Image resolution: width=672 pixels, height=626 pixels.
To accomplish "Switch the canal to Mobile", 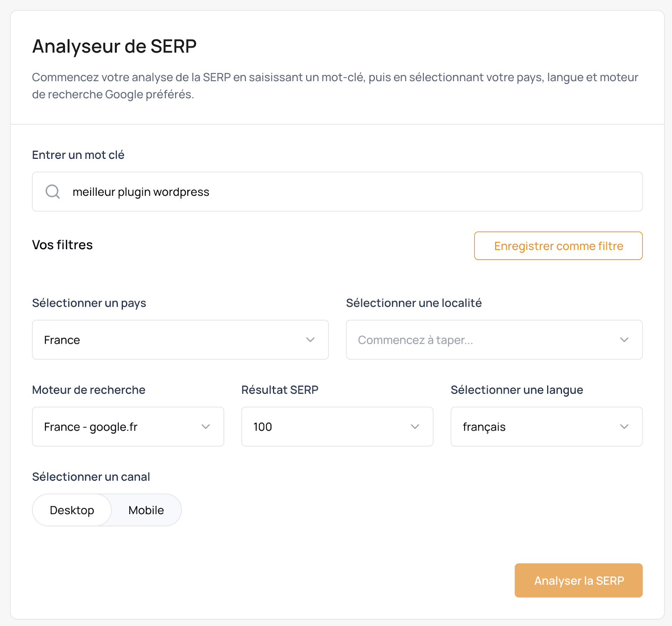I will [145, 510].
